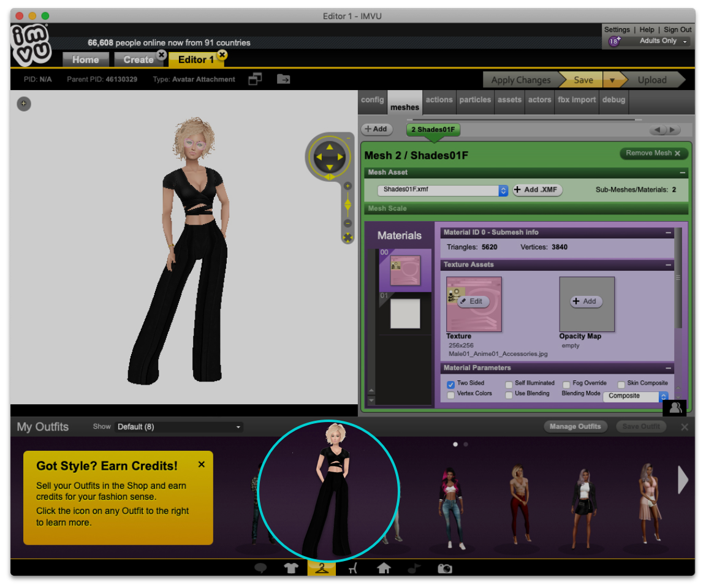Click the Remove Mesh button

point(653,153)
